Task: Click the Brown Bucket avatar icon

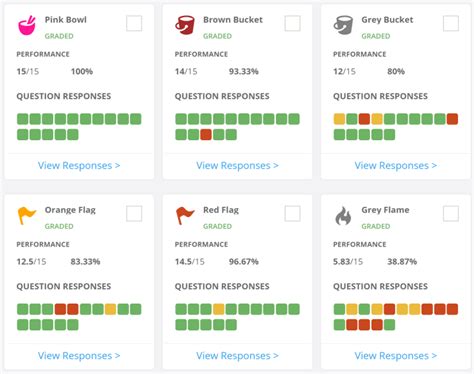Action: 185,25
